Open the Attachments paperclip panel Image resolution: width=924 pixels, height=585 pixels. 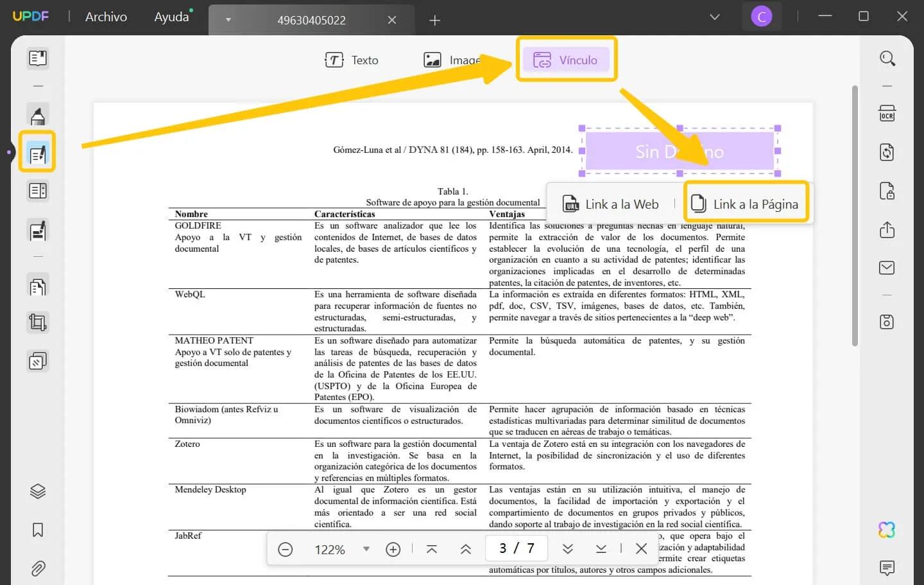click(38, 568)
